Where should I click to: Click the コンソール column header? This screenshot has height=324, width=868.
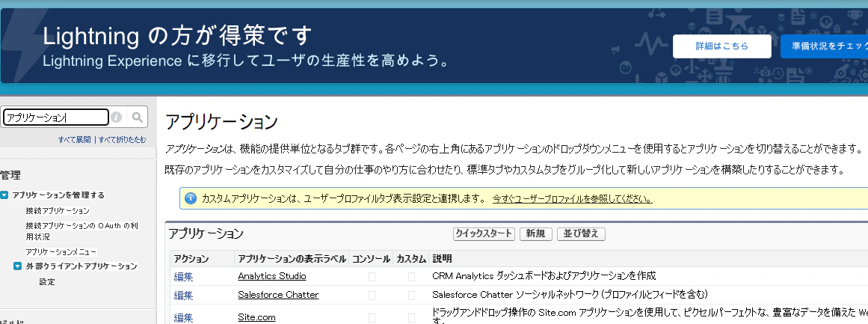[372, 259]
